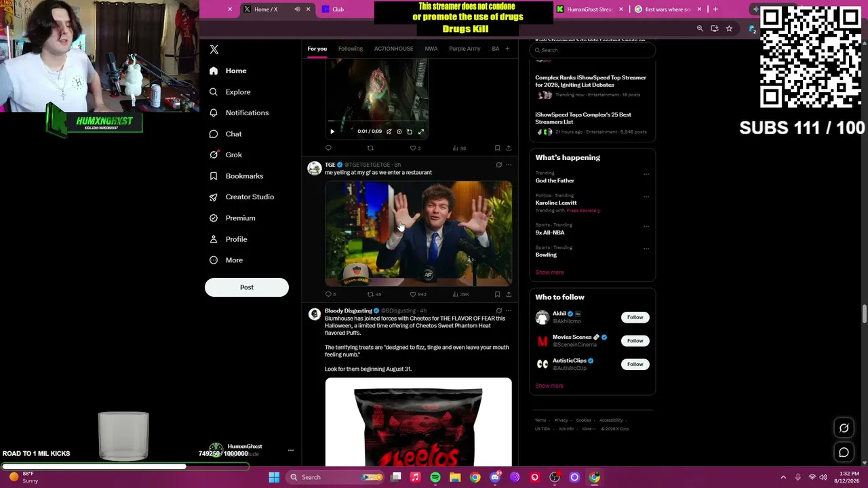Viewport: 868px width, 488px height.
Task: Open Chat from the sidebar
Action: (225, 134)
